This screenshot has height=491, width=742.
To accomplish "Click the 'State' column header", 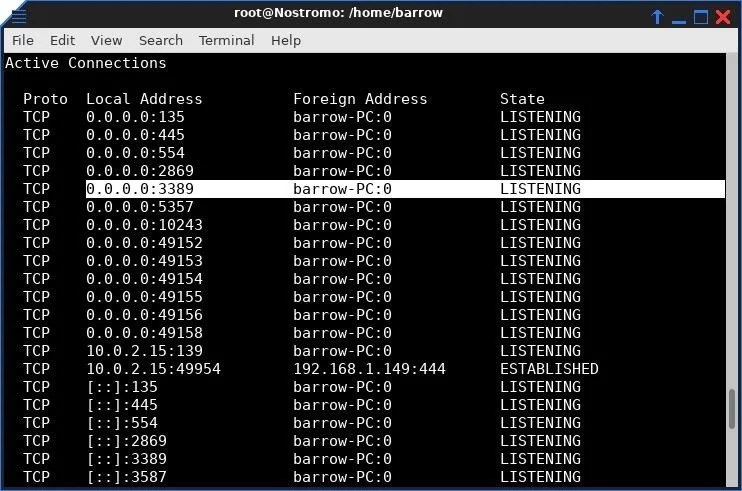I will click(x=522, y=99).
